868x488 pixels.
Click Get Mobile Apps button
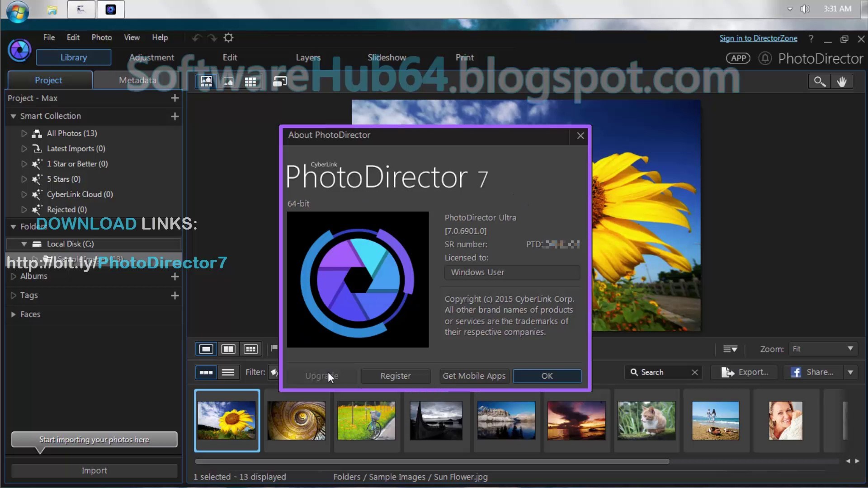(x=474, y=376)
